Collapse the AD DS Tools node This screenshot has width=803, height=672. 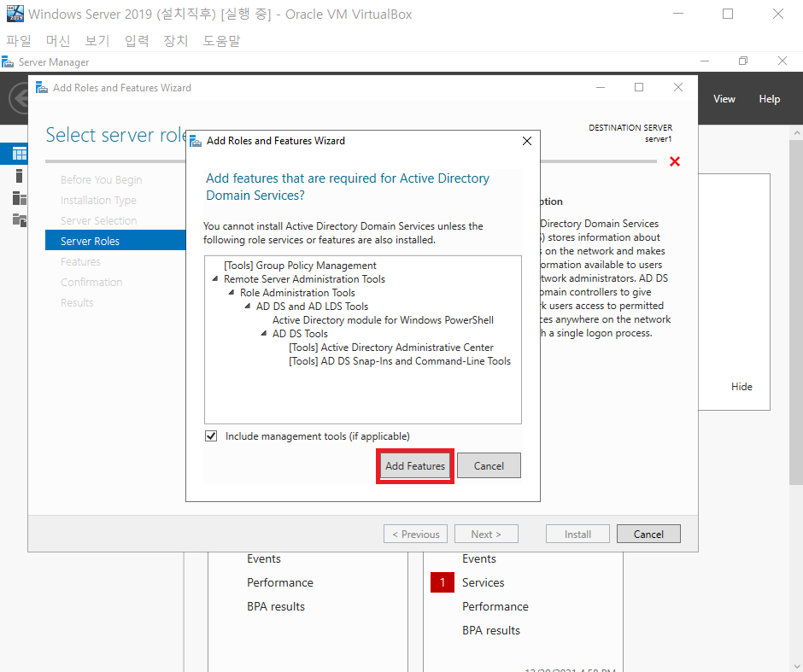264,333
